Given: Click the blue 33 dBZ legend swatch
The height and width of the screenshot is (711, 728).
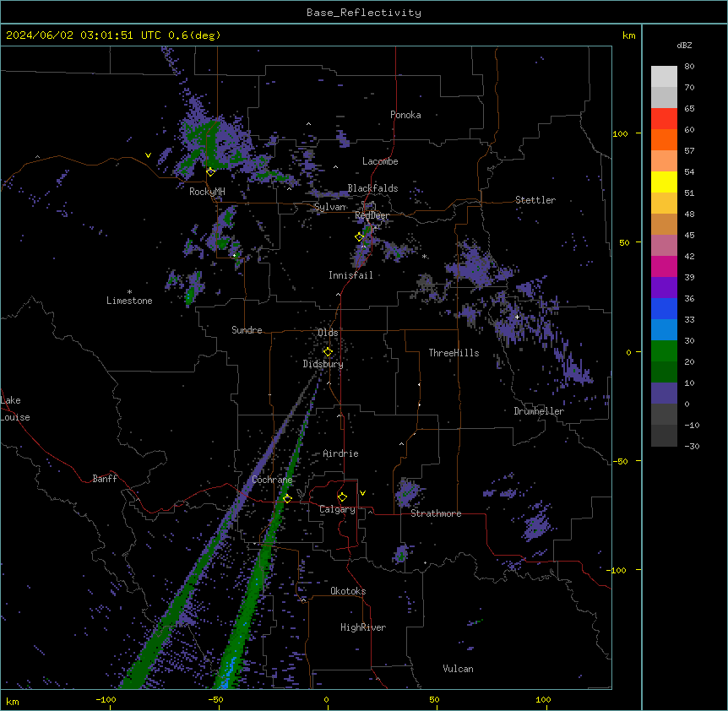Looking at the screenshot, I should (x=664, y=308).
